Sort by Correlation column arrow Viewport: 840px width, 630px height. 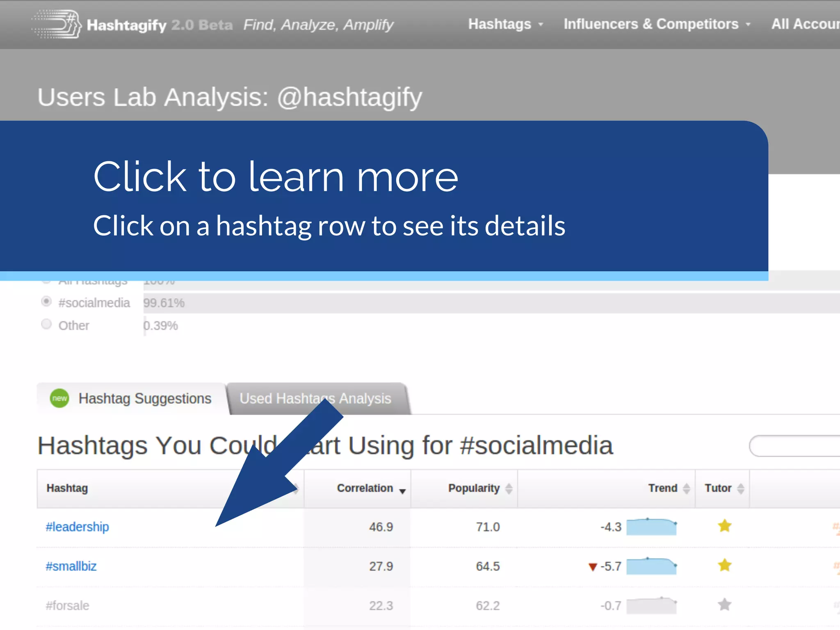pyautogui.click(x=402, y=491)
